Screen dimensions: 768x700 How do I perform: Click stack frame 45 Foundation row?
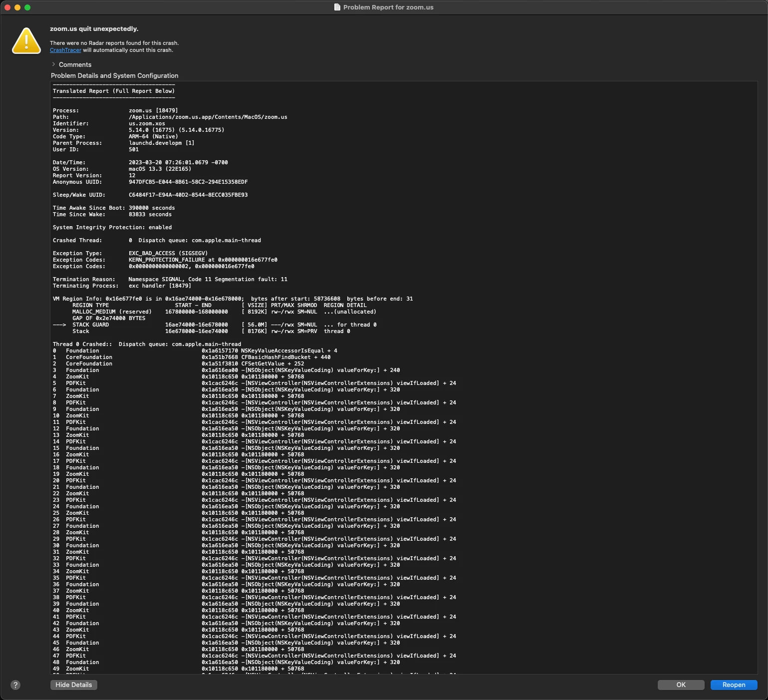tap(226, 643)
